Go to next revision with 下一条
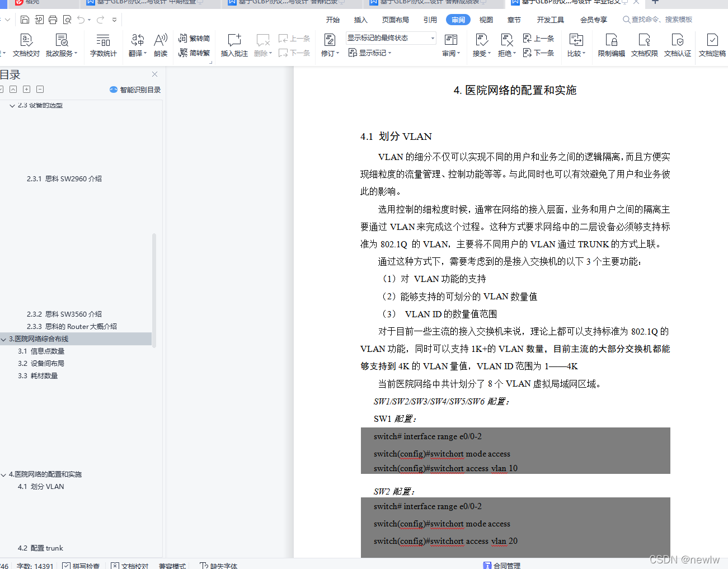This screenshot has height=569, width=728. (539, 53)
